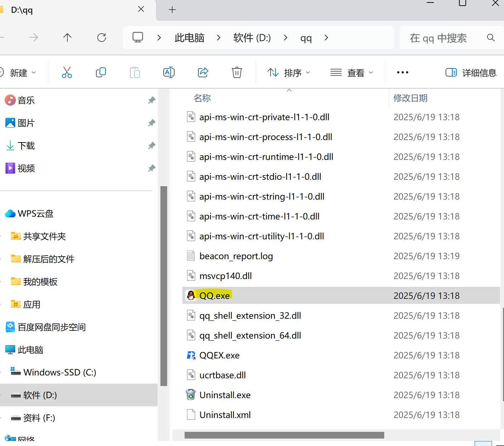Sort by 名称 column header
The image size is (504, 446).
click(x=202, y=98)
